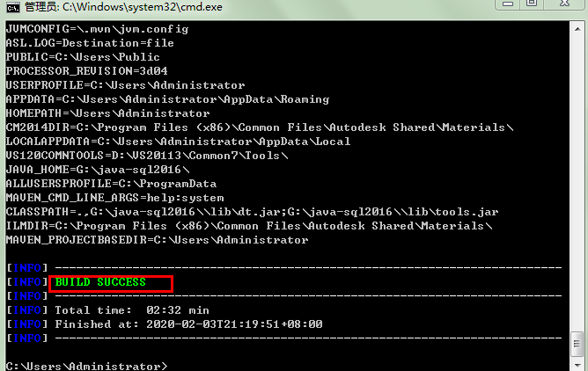Click the scrollbar up arrow
Viewport: 588px width, 371px height.
click(577, 29)
